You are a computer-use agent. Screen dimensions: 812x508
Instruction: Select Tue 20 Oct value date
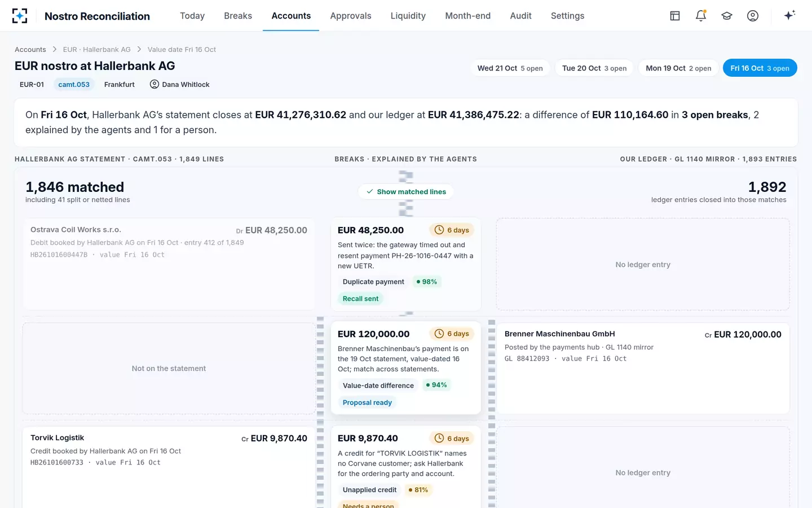tap(594, 68)
